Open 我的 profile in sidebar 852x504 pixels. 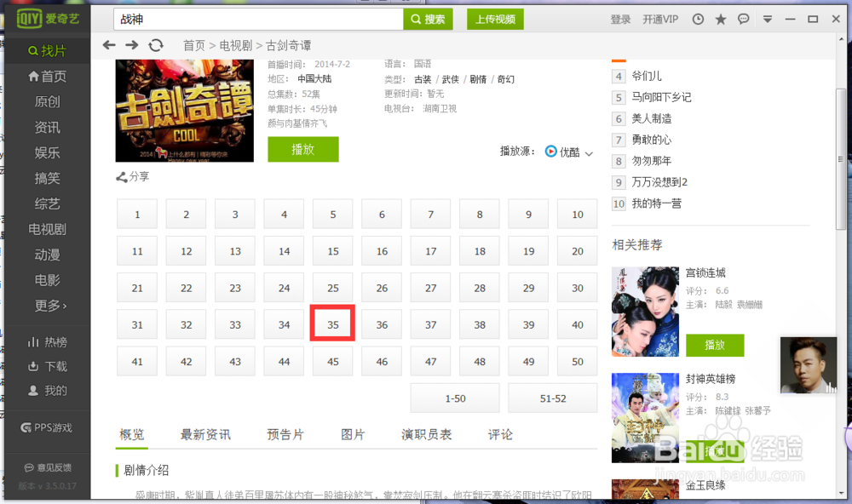click(47, 391)
